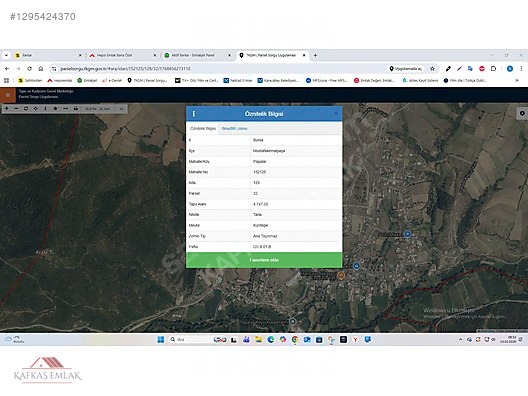Open the orange hamburger menu of Parsel Sorgu

click(8, 95)
